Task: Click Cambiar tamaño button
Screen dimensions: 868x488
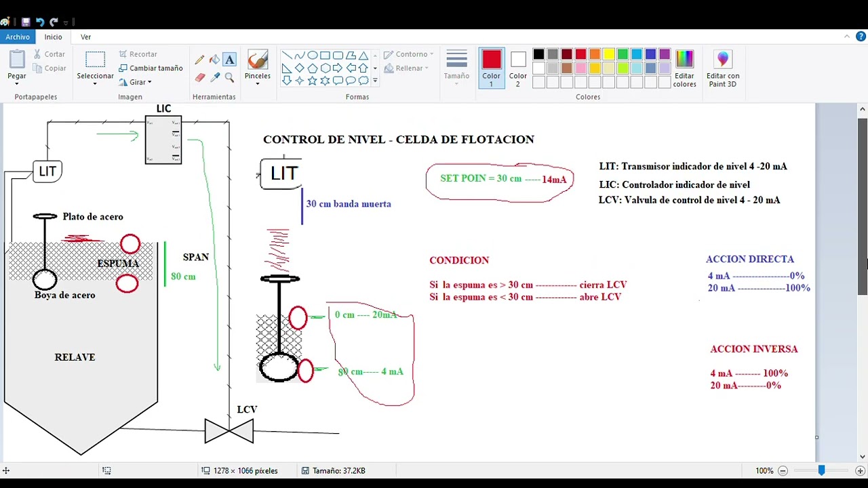Action: pyautogui.click(x=151, y=68)
